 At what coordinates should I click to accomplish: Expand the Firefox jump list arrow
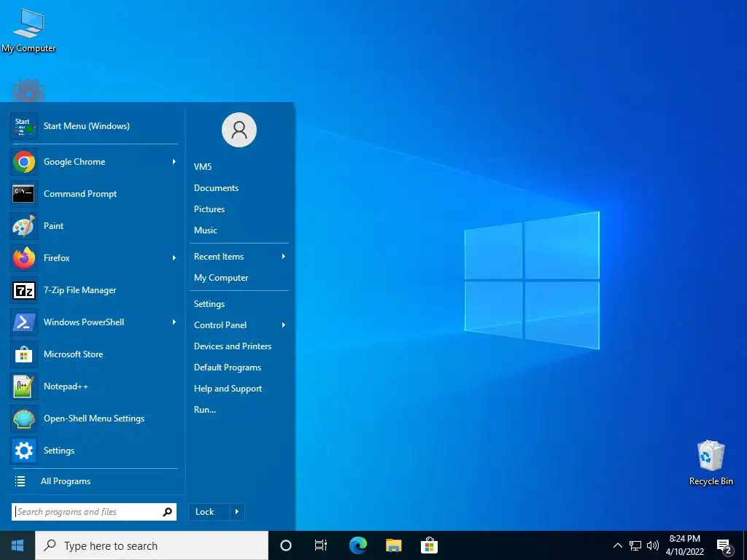click(174, 258)
